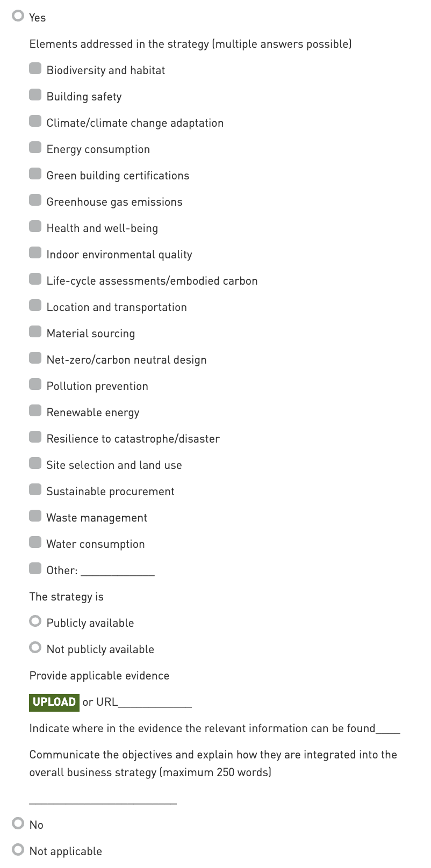Enable Climate/climate change adaptation checkbox
This screenshot has height=868, width=431.
coord(35,121)
